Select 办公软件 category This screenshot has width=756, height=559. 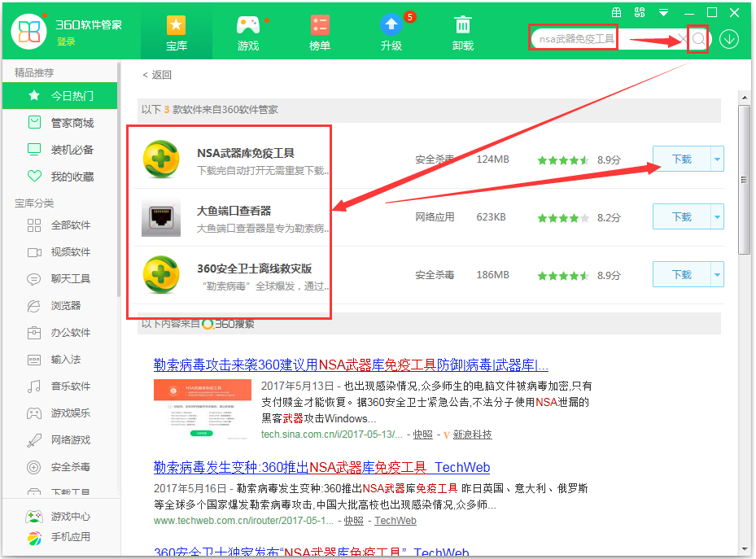(59, 333)
